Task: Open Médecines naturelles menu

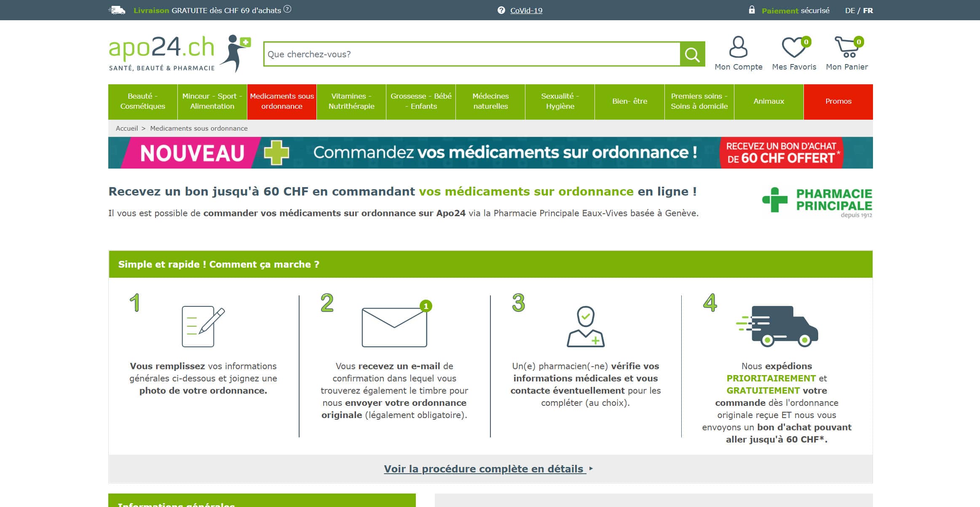Action: [x=490, y=102]
